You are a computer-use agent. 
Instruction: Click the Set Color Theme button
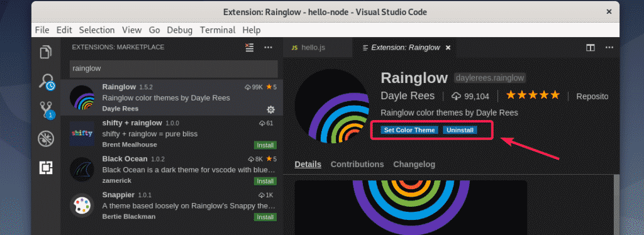(409, 130)
